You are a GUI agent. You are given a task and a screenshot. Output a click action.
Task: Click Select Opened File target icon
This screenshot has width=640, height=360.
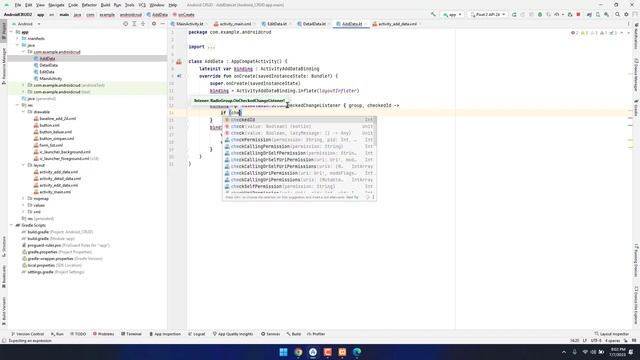(x=125, y=24)
